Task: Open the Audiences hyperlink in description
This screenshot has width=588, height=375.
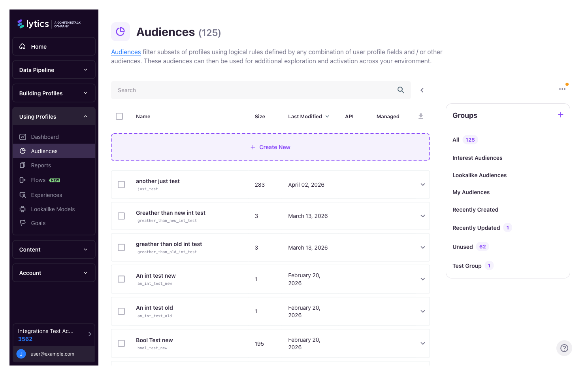Action: coord(126,52)
